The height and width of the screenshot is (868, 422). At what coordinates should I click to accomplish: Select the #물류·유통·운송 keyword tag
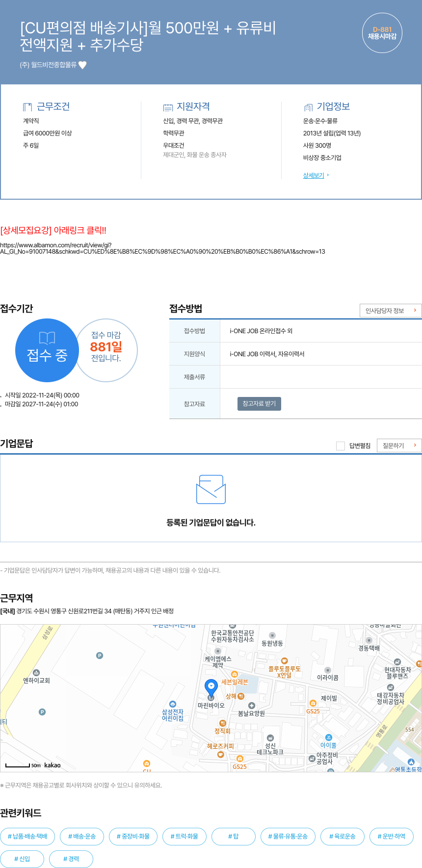288,837
